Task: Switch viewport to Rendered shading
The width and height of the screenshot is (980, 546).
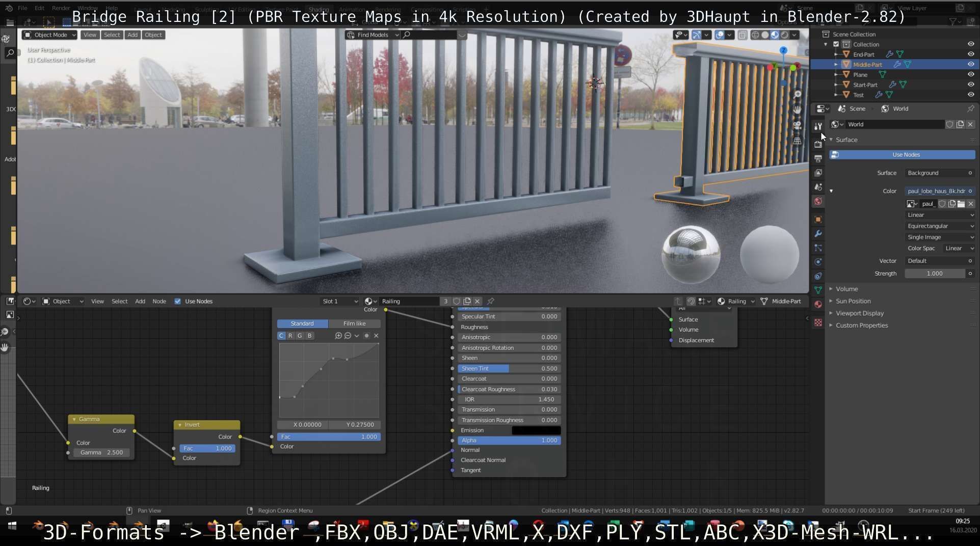Action: tap(785, 35)
